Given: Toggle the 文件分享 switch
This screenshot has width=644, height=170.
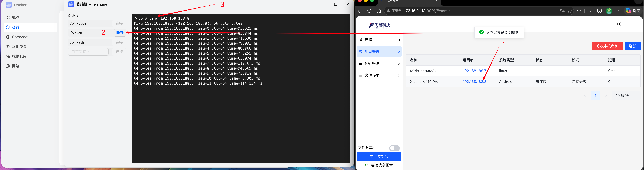Looking at the screenshot, I should pyautogui.click(x=394, y=148).
